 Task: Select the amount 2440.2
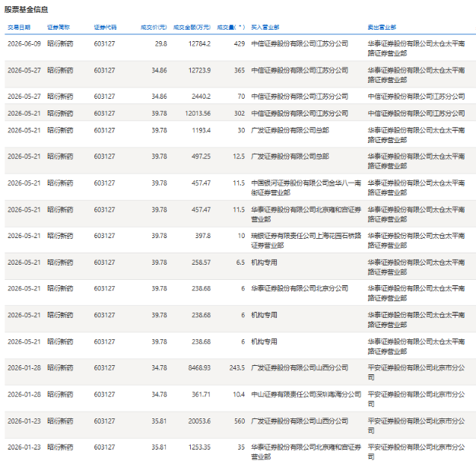click(x=201, y=97)
